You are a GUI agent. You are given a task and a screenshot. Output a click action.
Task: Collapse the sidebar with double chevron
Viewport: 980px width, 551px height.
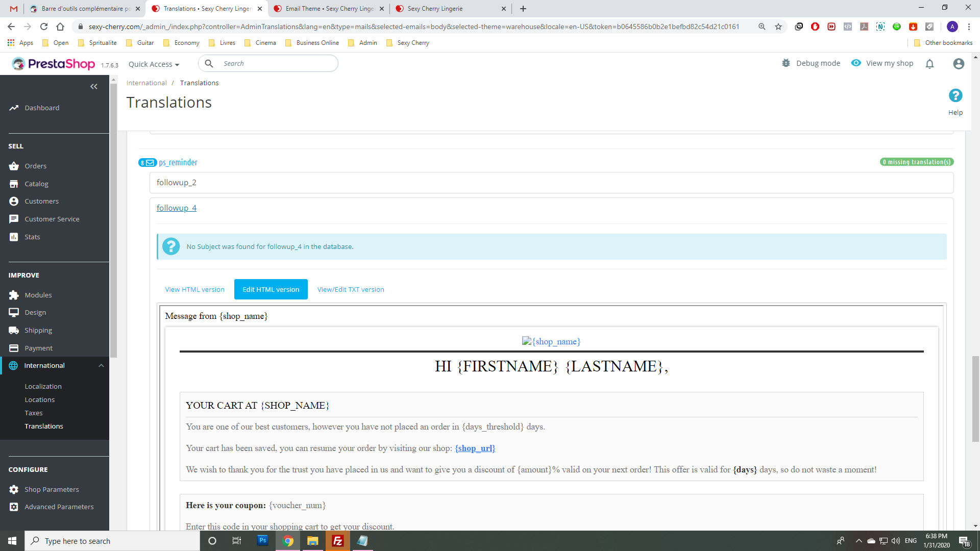coord(93,87)
